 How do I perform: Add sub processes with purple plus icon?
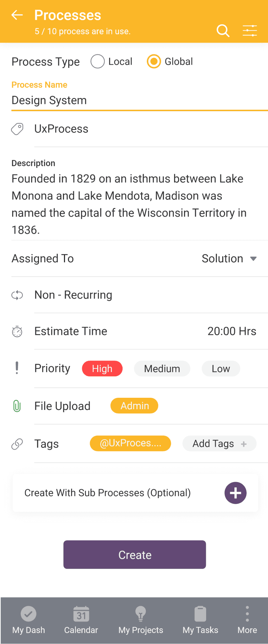(x=235, y=493)
